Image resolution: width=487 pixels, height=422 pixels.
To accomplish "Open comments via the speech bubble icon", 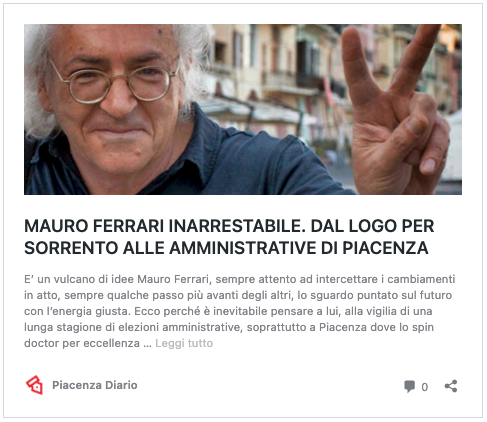I will tap(409, 386).
